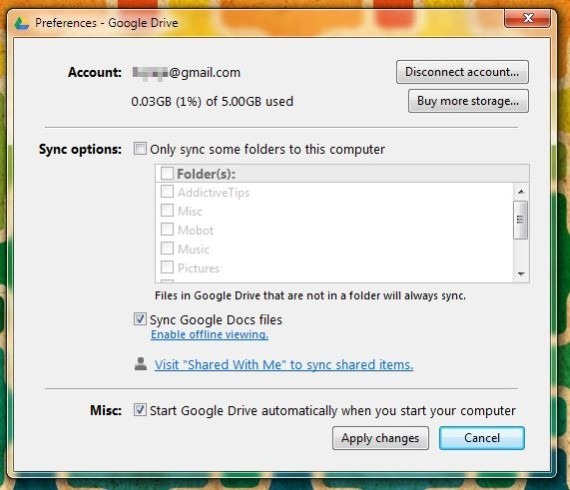Open Enable offline viewing link
Image resolution: width=570 pixels, height=490 pixels.
(209, 334)
